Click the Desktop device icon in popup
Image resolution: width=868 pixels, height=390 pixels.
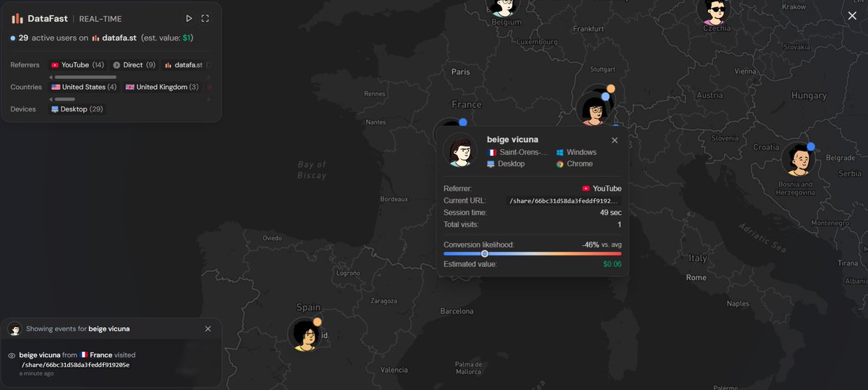pos(491,164)
